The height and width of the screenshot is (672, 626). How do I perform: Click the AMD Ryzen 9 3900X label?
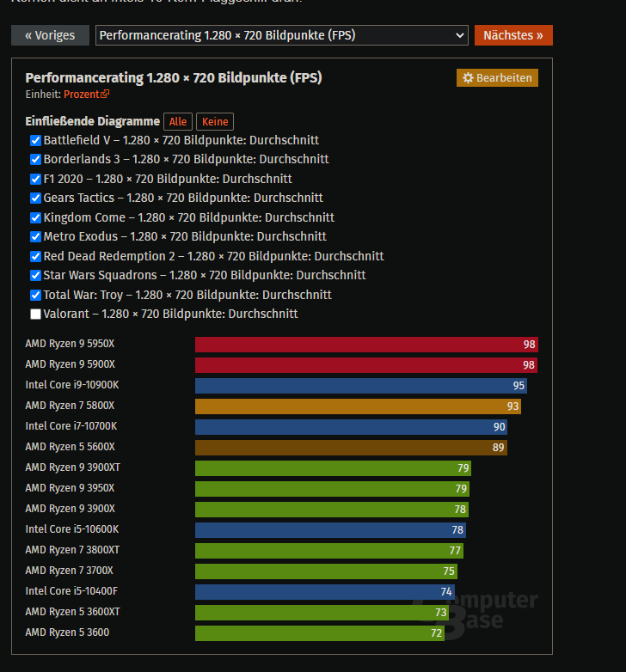(x=71, y=509)
